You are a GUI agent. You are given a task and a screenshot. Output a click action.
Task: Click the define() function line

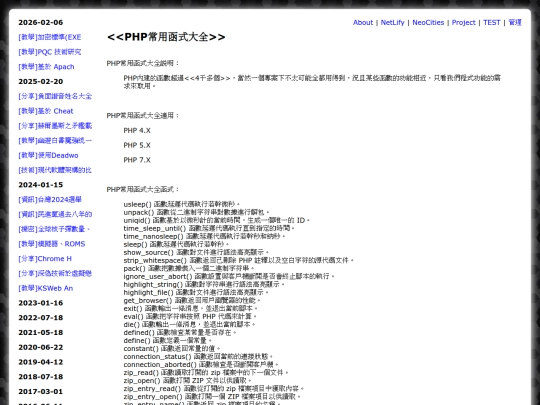(x=168, y=341)
